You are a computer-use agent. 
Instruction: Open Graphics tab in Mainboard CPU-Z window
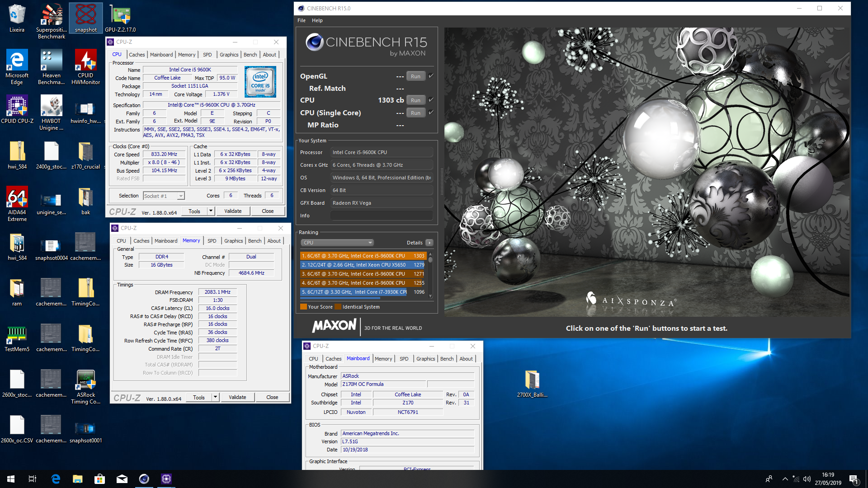point(426,359)
